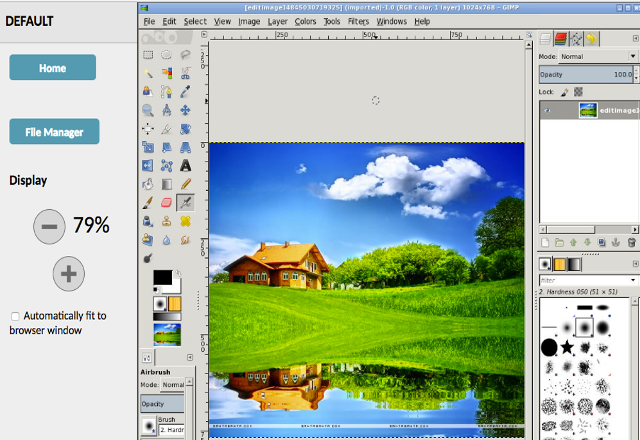Open the Select menu
This screenshot has height=440, width=640.
195,21
